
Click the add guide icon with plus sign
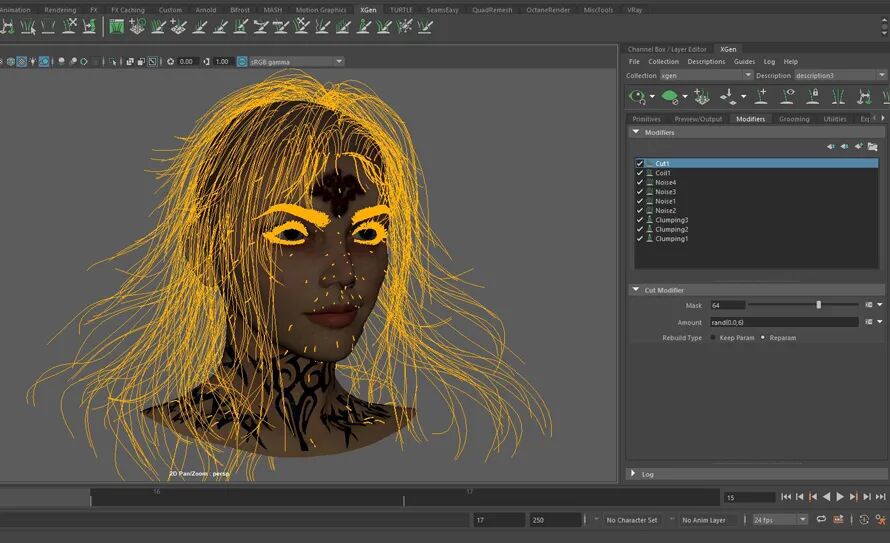tap(761, 96)
